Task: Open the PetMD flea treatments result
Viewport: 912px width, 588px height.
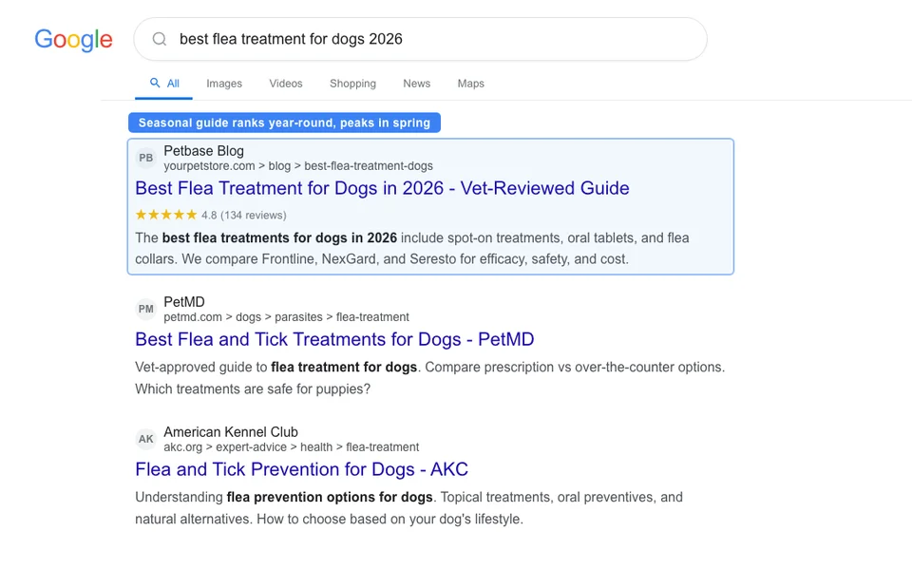Action: tap(334, 339)
